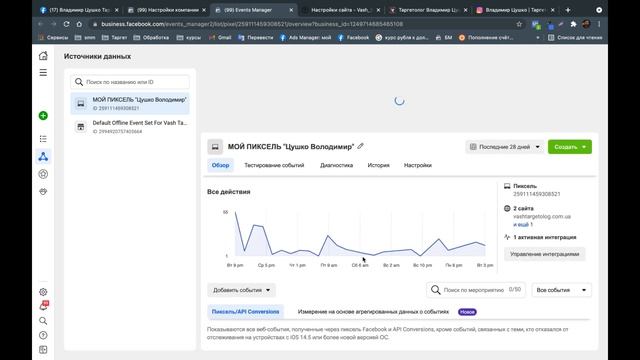The height and width of the screenshot is (360, 640).
Task: Select the aggregated event measurement tab
Action: 373,312
